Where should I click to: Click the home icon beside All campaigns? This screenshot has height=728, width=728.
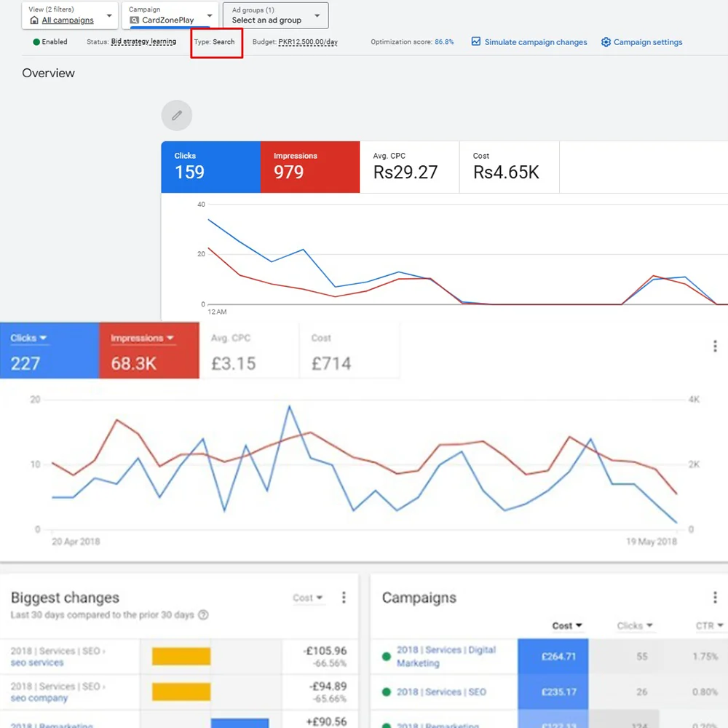click(x=34, y=20)
